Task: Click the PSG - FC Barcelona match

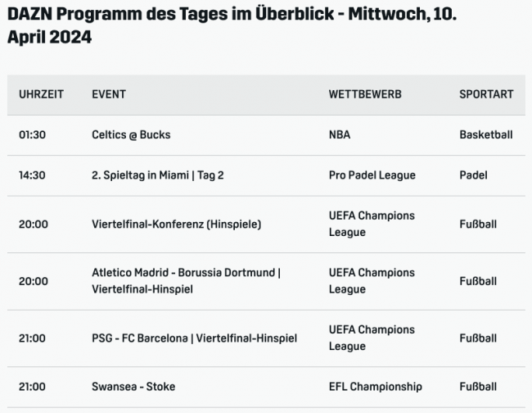Action: pos(194,338)
